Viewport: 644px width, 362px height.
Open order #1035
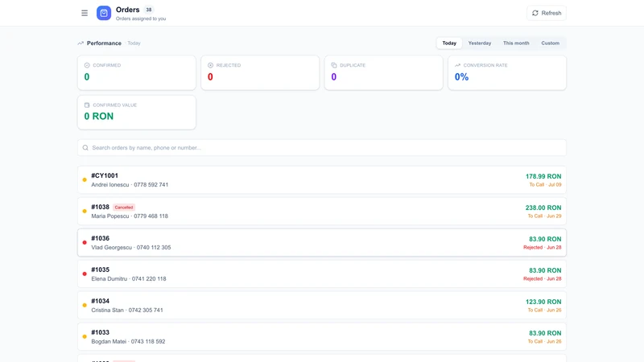pos(322,274)
